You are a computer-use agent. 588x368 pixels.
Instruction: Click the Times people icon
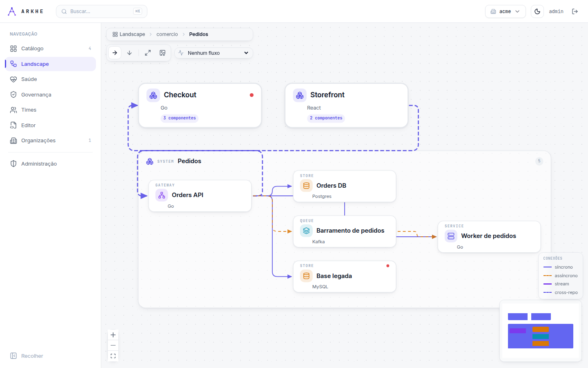click(x=13, y=110)
